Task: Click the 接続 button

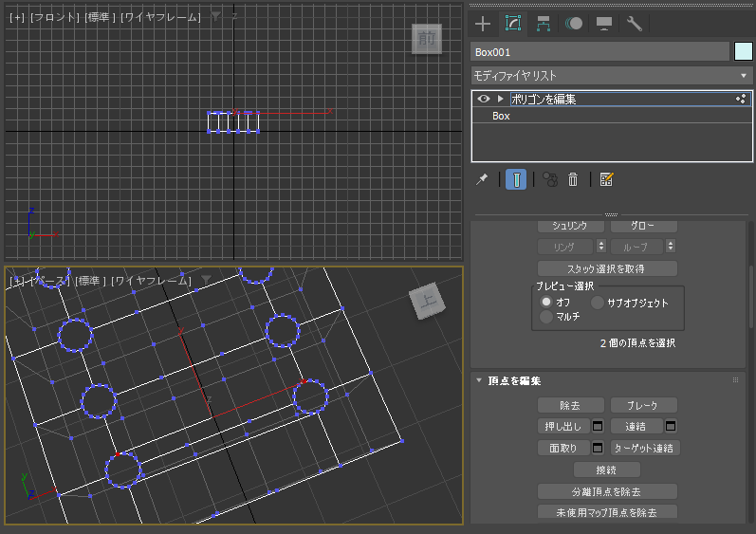Action: (607, 470)
